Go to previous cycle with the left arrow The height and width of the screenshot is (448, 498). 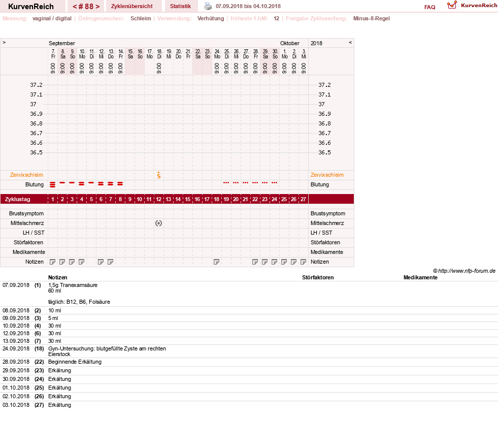[x=75, y=7]
